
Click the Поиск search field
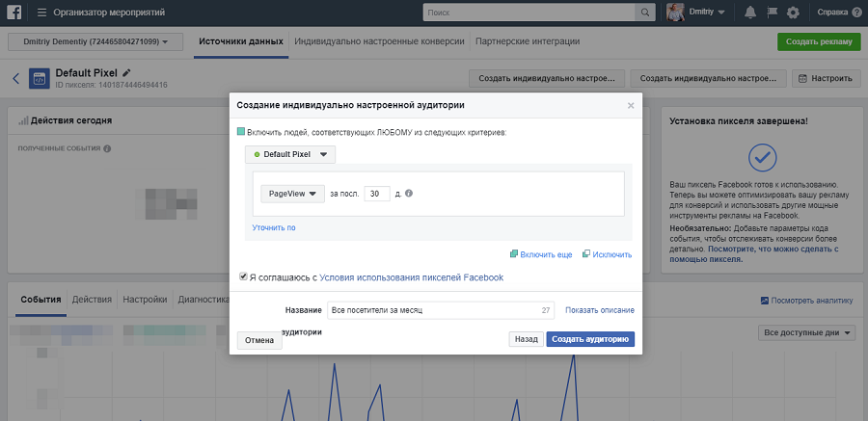pos(529,13)
